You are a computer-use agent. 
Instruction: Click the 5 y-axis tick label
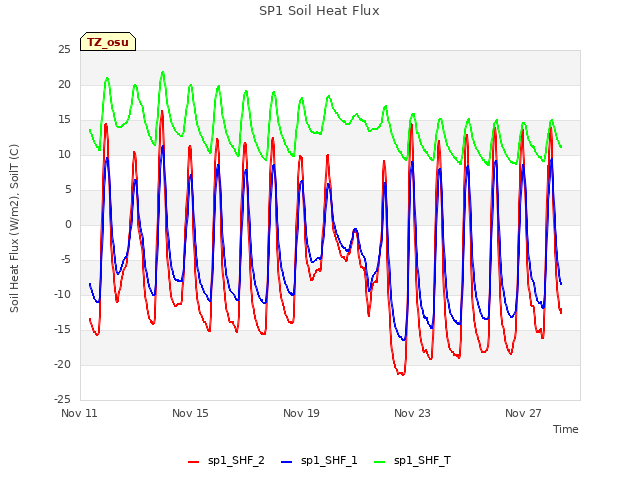[x=68, y=190]
